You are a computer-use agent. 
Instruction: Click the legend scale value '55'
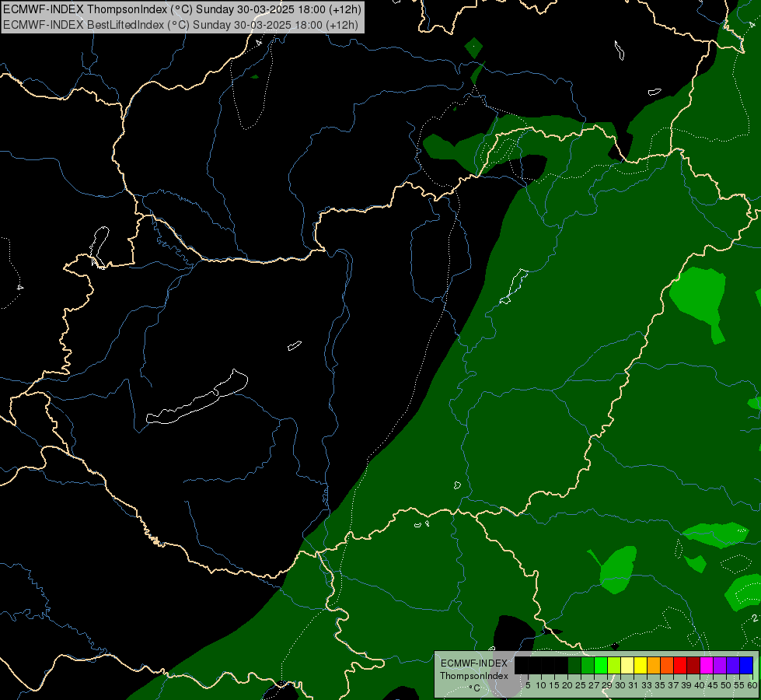[x=739, y=685]
